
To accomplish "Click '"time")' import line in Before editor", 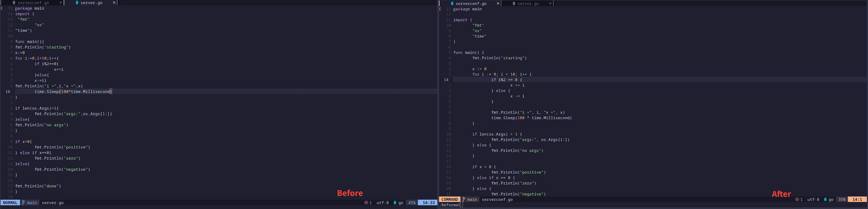I will coord(24,30).
